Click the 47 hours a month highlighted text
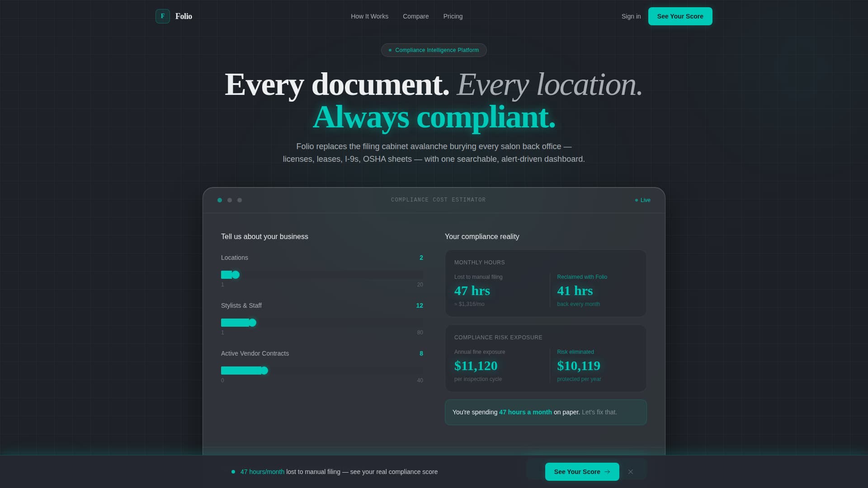Screen dimensions: 868x488 click(x=525, y=412)
